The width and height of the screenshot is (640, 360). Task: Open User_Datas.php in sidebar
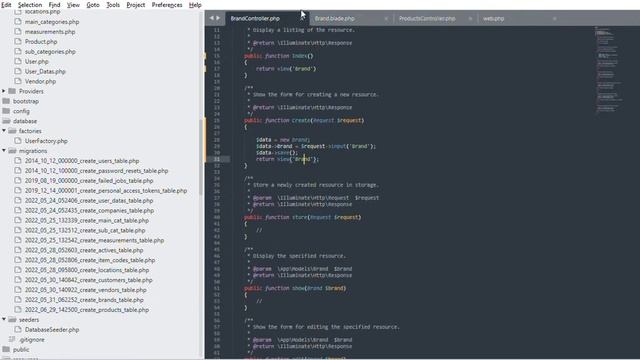tap(45, 71)
